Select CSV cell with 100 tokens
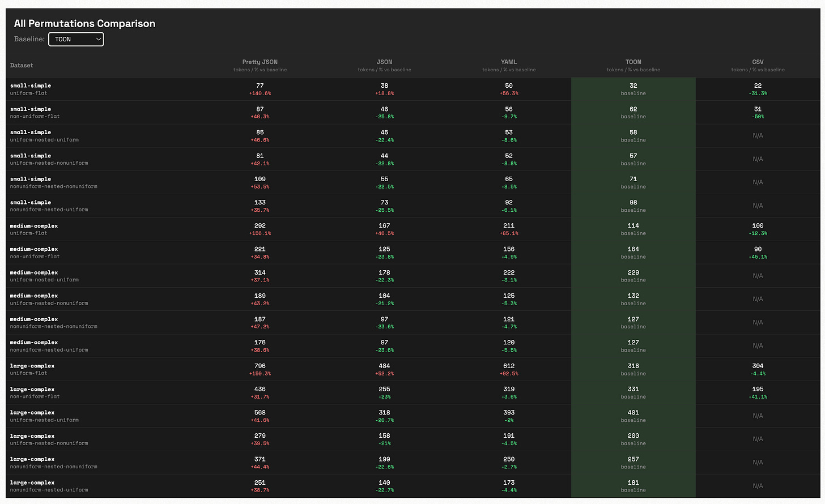Screen dimensions: 825x504 coord(758,229)
